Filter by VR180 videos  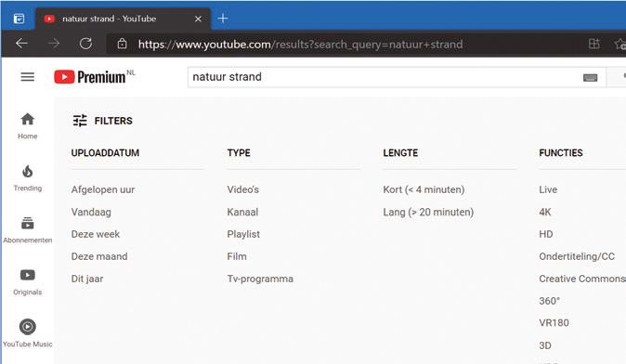[554, 323]
